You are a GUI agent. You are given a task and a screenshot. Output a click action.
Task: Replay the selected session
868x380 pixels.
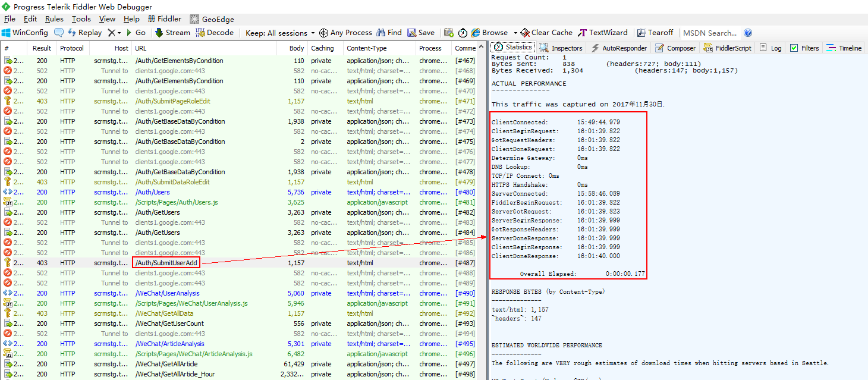click(84, 33)
